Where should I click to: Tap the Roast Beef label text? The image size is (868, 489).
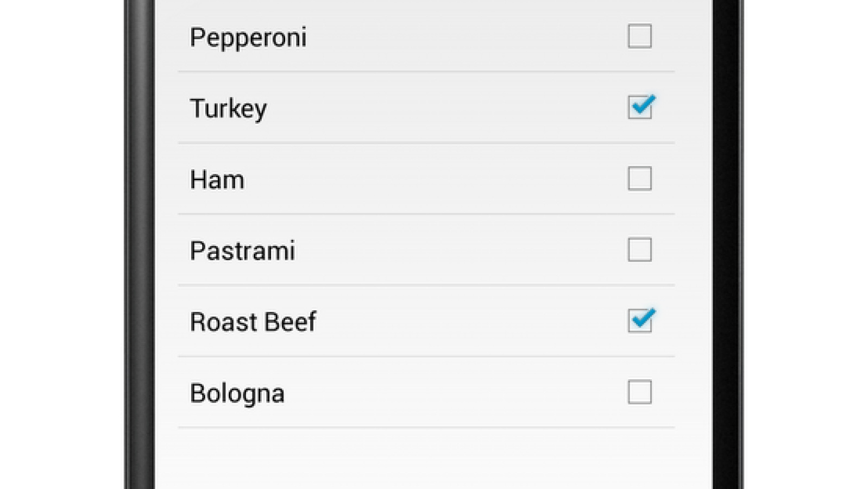253,322
